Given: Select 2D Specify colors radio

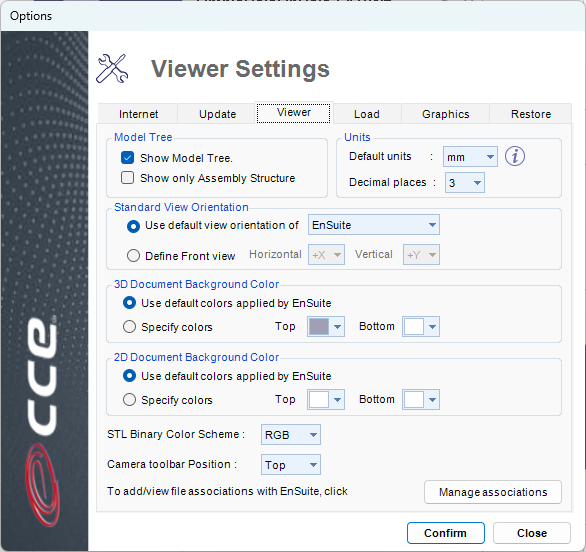Looking at the screenshot, I should click(x=129, y=400).
